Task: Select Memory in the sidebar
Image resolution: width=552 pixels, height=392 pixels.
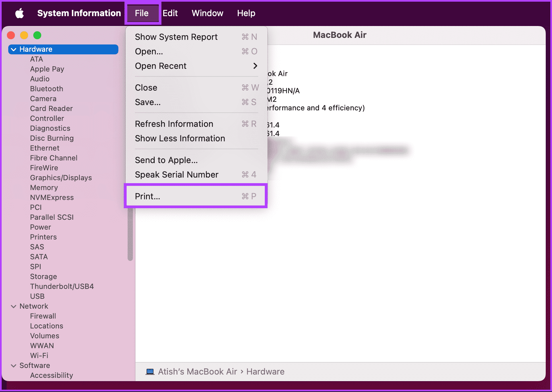Action: coord(44,188)
